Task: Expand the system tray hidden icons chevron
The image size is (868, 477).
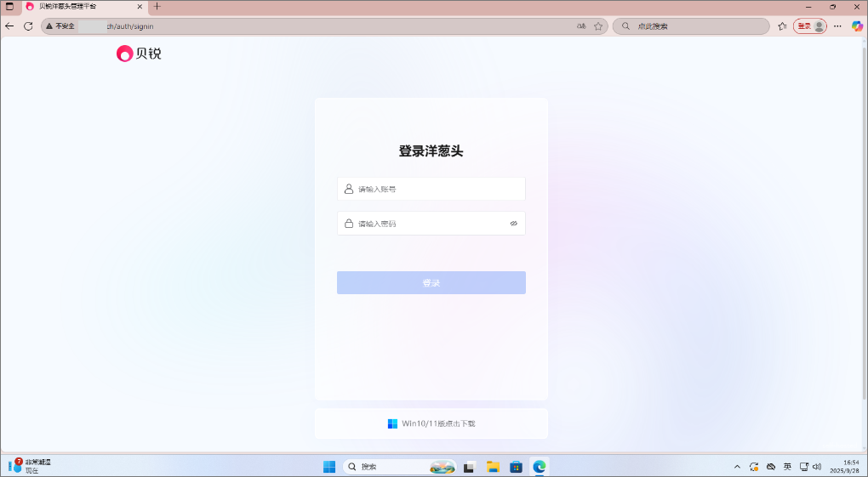Action: click(737, 467)
